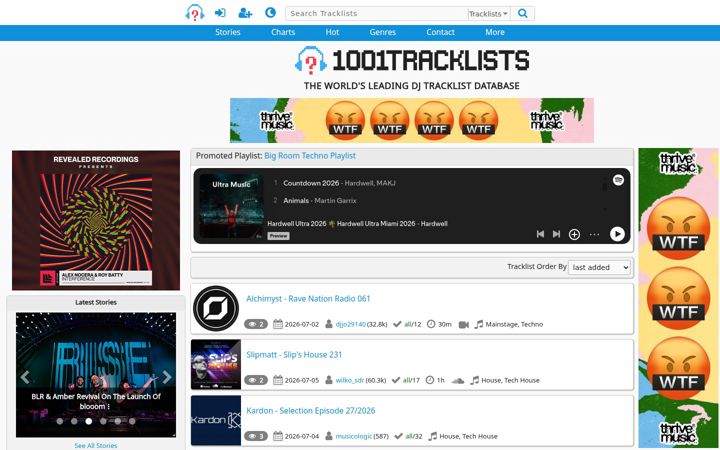Open Slipmatt - Slip's House 231
Image resolution: width=720 pixels, height=450 pixels.
point(294,354)
